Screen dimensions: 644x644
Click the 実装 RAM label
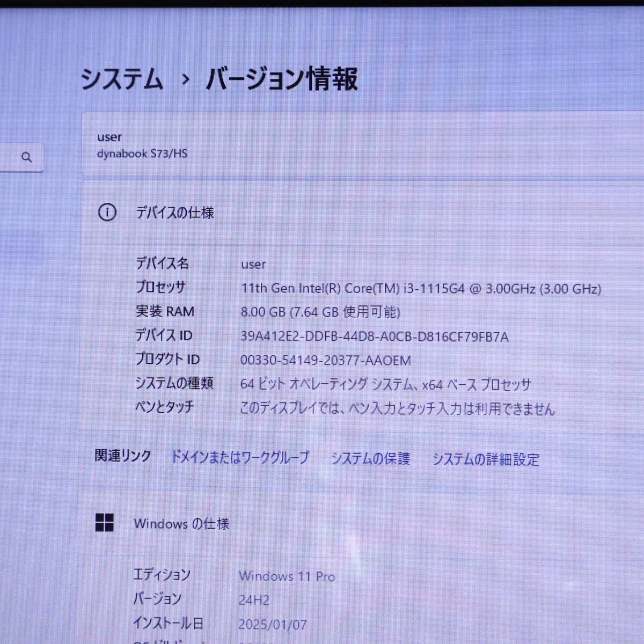click(x=165, y=311)
